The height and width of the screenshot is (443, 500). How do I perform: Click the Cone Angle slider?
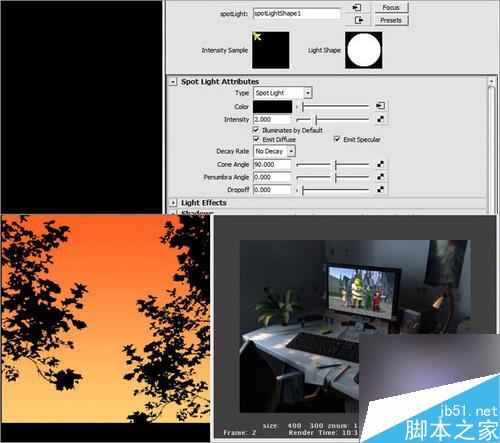click(x=333, y=164)
